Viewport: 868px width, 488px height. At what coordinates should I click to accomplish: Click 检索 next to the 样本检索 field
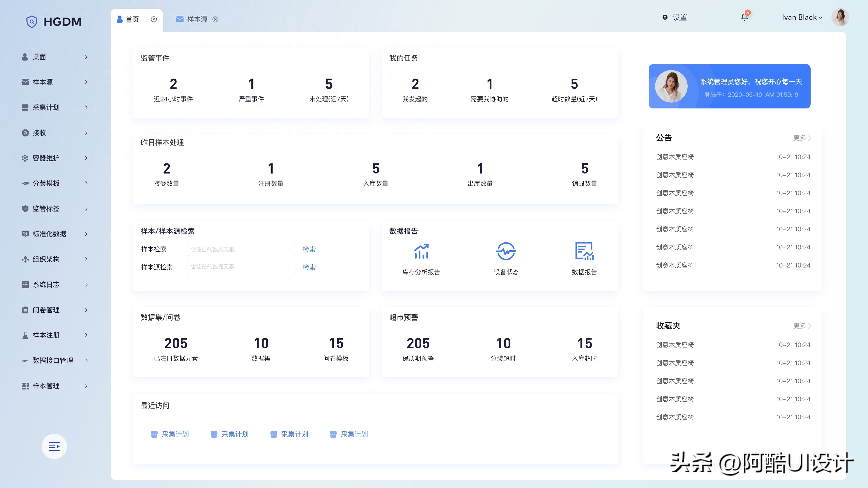click(x=309, y=249)
